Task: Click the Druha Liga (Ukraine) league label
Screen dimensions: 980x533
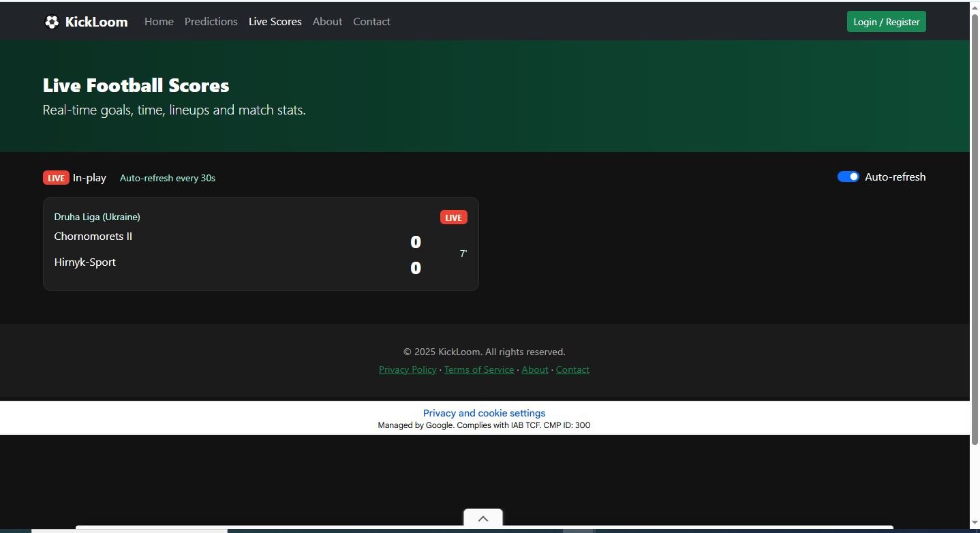Action: click(x=97, y=217)
